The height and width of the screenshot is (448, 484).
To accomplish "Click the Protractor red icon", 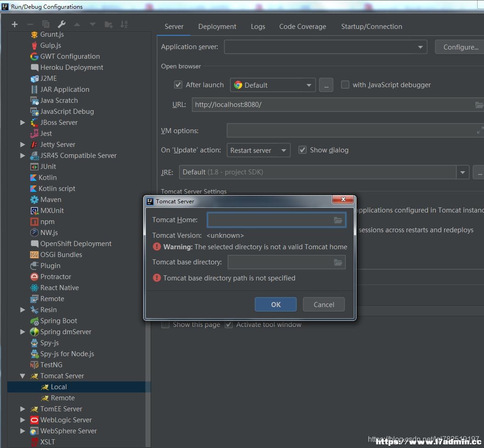I will [34, 277].
